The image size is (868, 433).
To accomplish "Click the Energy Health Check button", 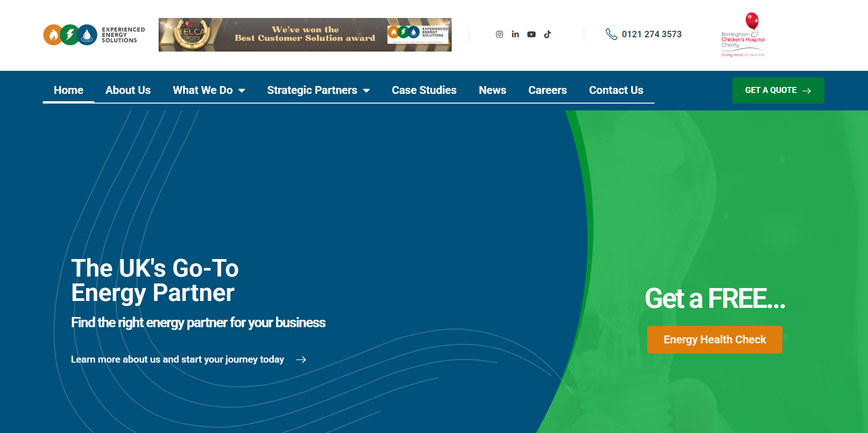I will coord(714,340).
